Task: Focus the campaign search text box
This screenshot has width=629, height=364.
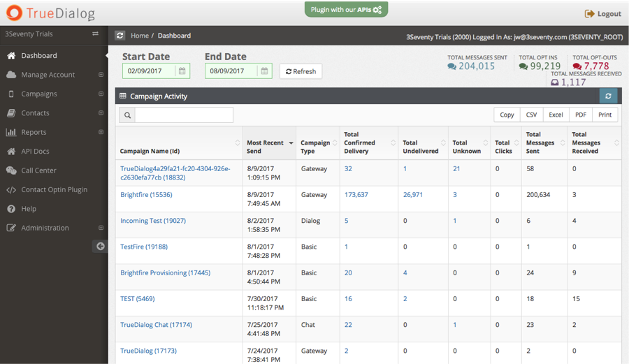Action: [x=184, y=115]
